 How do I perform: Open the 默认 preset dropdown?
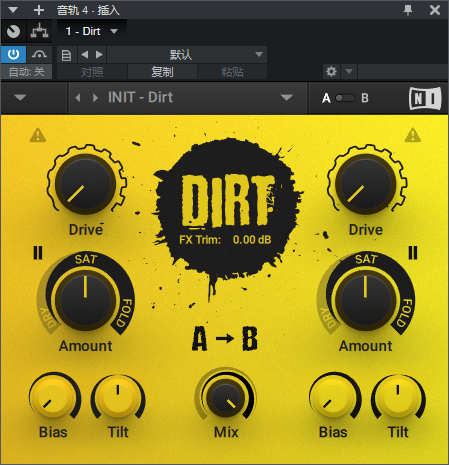tap(187, 55)
